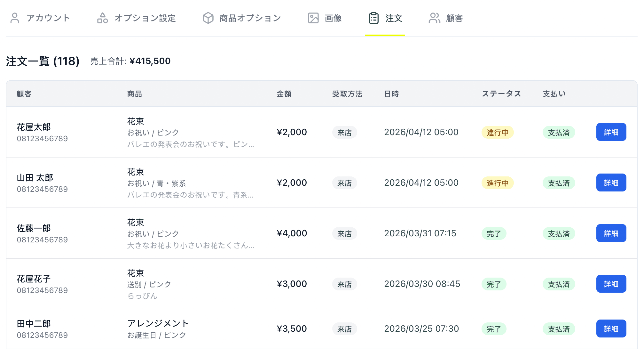Click the 日時 column header
The width and height of the screenshot is (644, 349).
[x=392, y=93]
